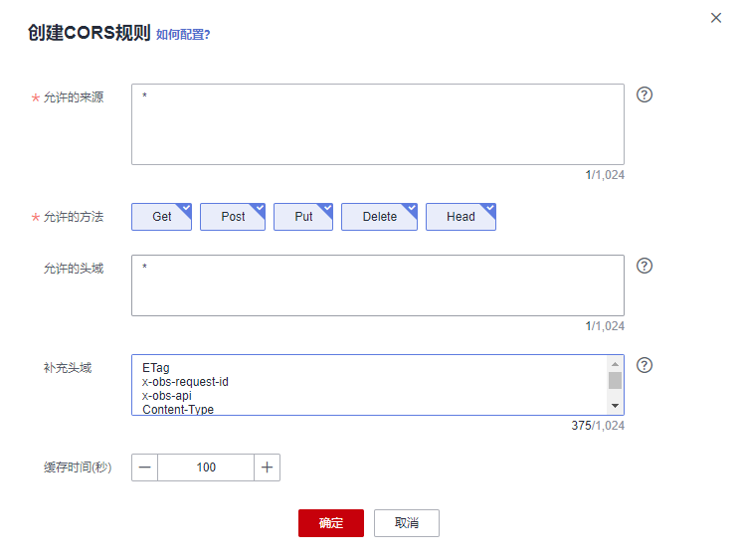The width and height of the screenshot is (738, 560).
Task: Increase cache time with plus button
Action: tap(267, 467)
